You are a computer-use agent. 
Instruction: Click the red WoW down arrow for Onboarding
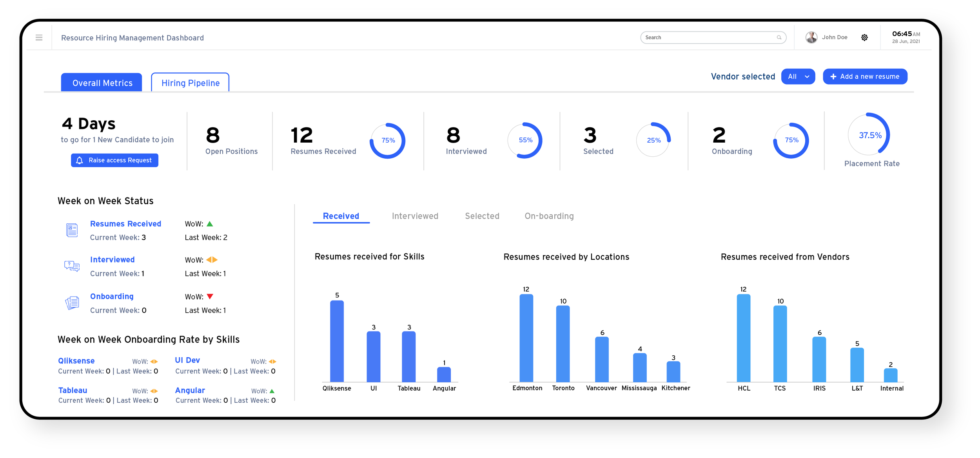coord(210,297)
